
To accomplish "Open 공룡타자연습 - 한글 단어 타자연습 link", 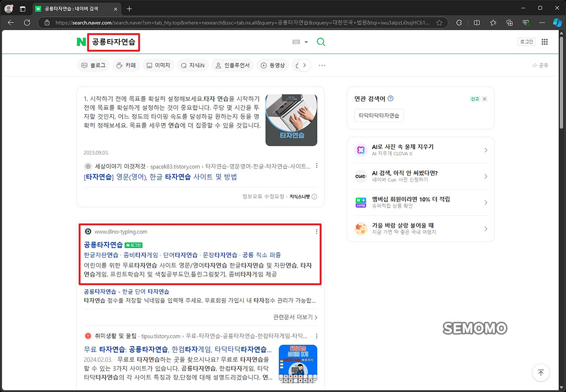I will point(127,292).
